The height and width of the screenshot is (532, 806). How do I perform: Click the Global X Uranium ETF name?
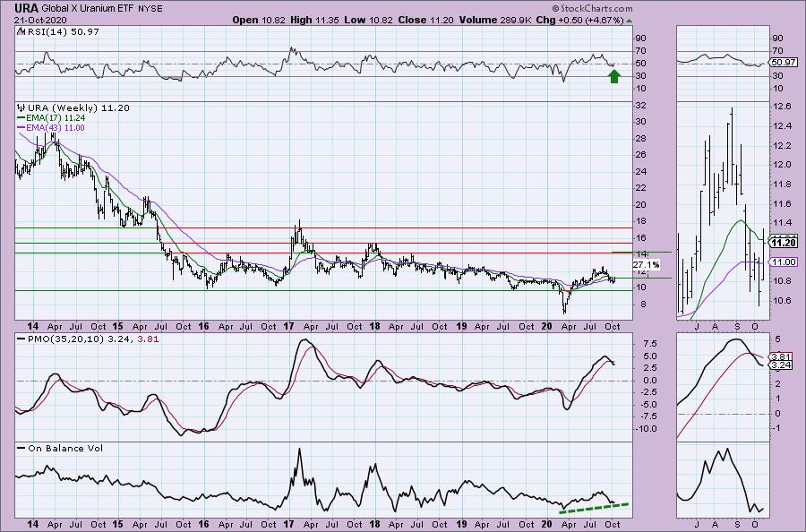88,9
